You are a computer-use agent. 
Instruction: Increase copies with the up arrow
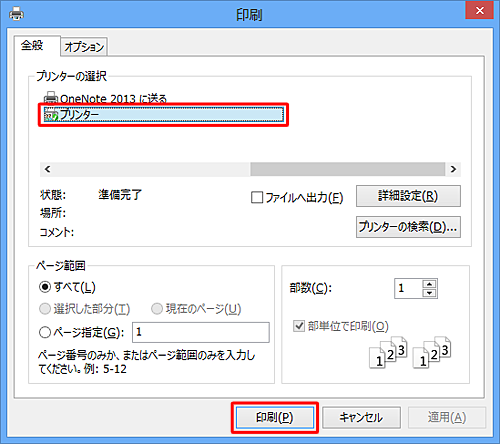pos(430,284)
